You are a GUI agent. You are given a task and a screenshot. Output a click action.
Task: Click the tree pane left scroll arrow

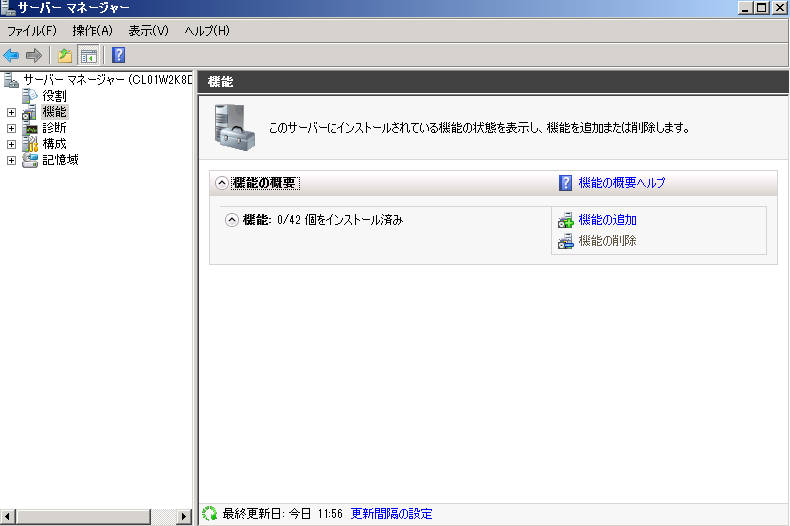[7, 516]
